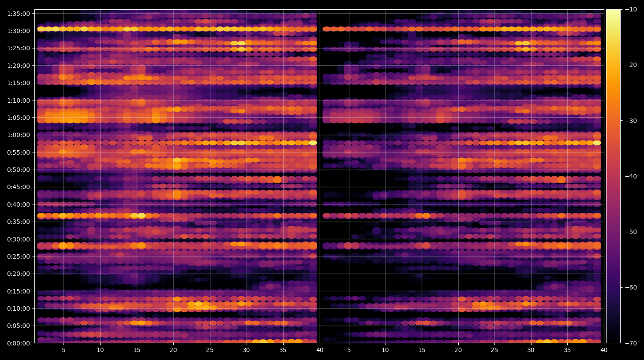Select the 1:10:00 y-axis tick label

pos(19,100)
